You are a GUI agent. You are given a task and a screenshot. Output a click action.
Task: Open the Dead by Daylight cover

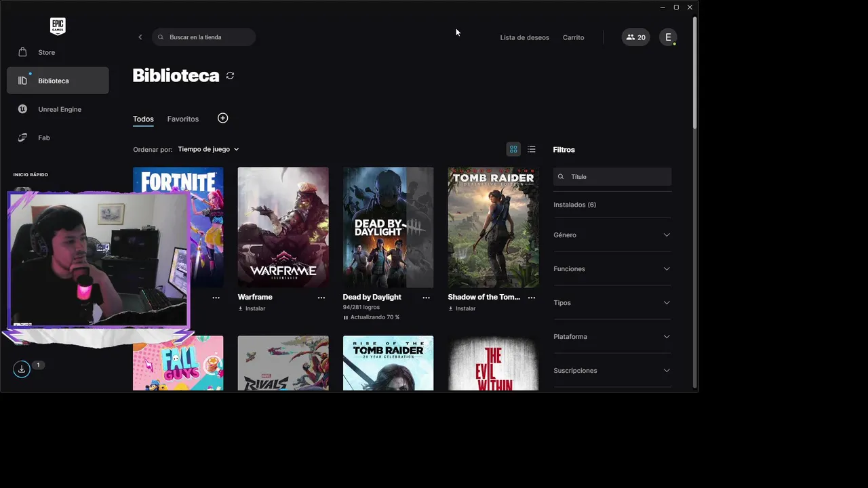point(388,228)
